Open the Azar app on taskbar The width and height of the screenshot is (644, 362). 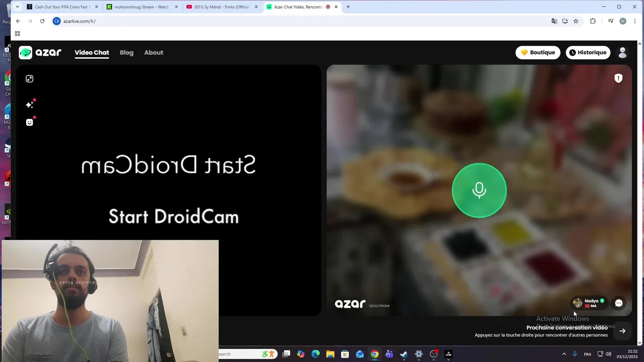448,354
